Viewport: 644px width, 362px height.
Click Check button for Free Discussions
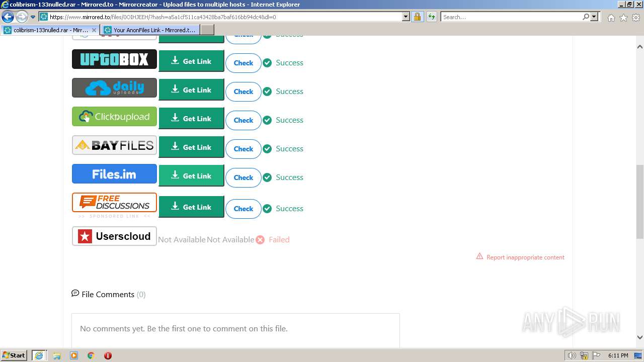[244, 209]
